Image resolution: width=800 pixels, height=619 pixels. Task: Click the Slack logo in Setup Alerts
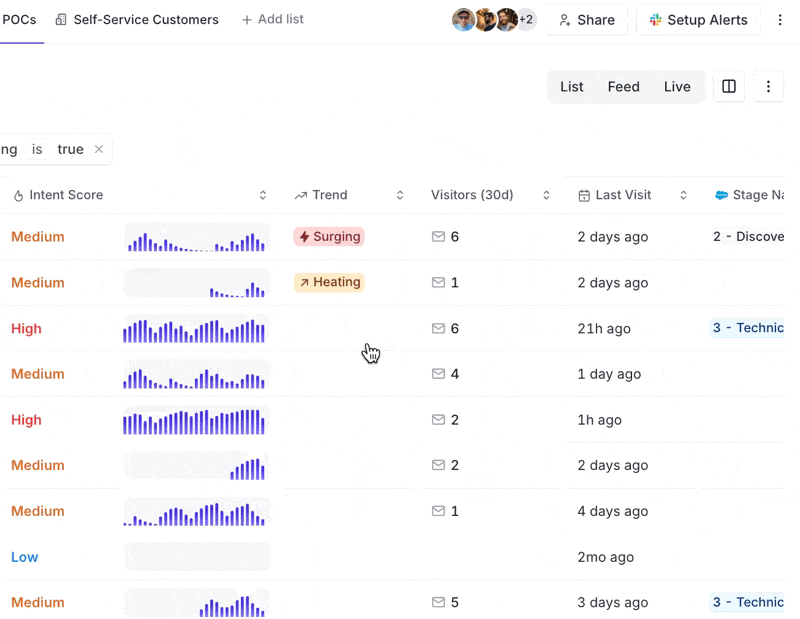(656, 20)
